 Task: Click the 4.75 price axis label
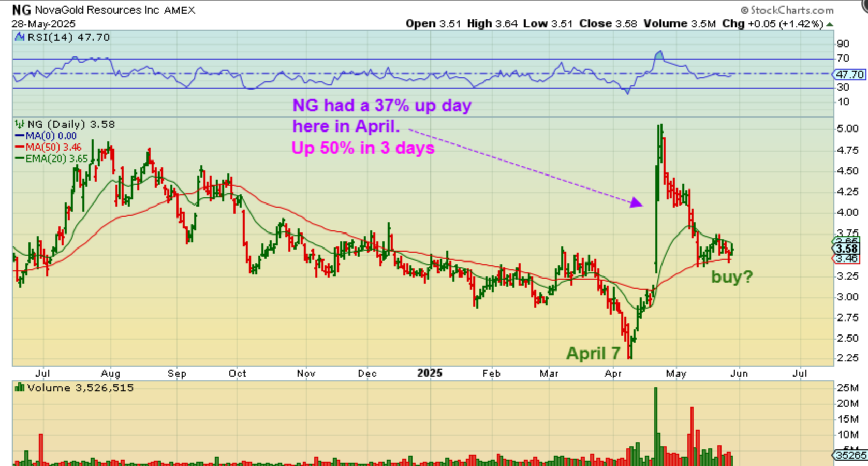[x=848, y=150]
